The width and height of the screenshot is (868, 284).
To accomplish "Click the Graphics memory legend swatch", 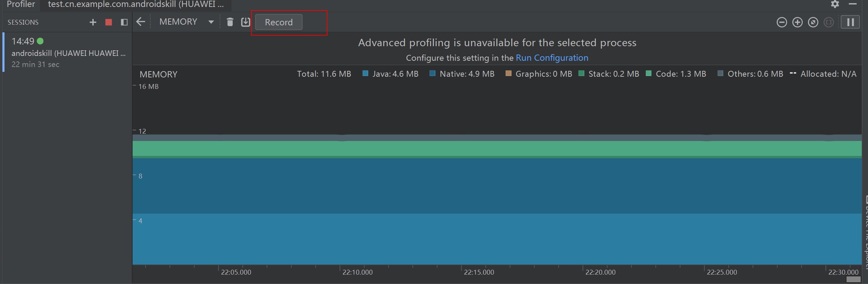I will point(508,73).
